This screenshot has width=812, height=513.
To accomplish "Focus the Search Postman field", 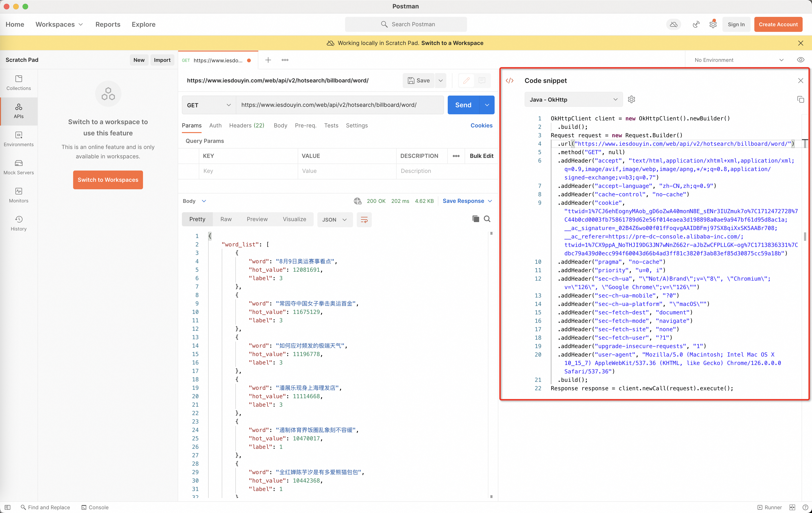I will coord(406,24).
